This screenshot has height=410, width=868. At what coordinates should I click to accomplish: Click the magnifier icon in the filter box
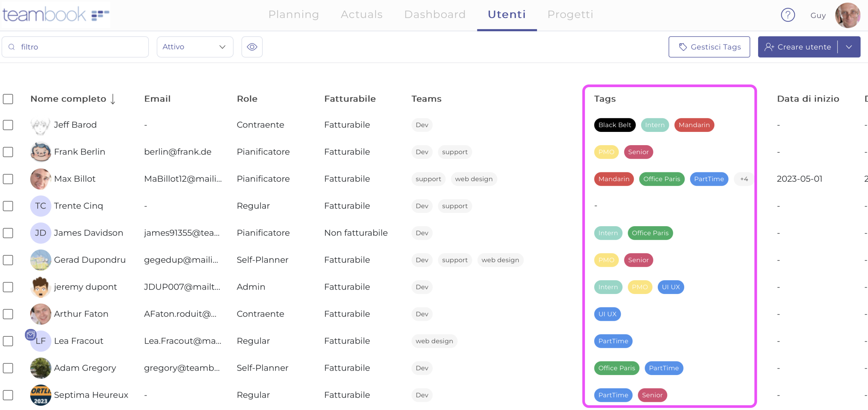point(12,47)
